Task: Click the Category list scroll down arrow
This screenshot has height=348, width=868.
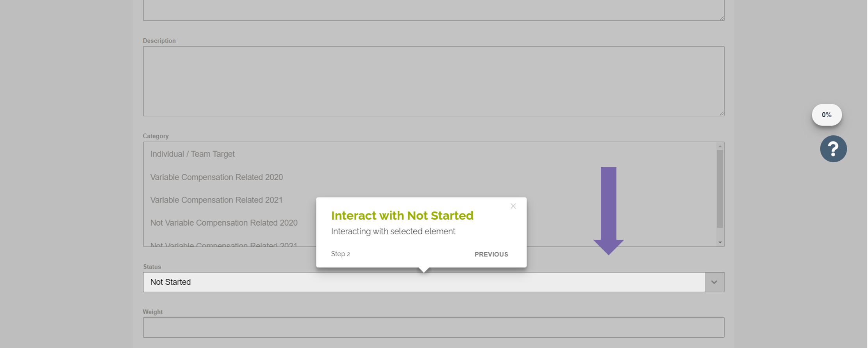Action: tap(720, 242)
